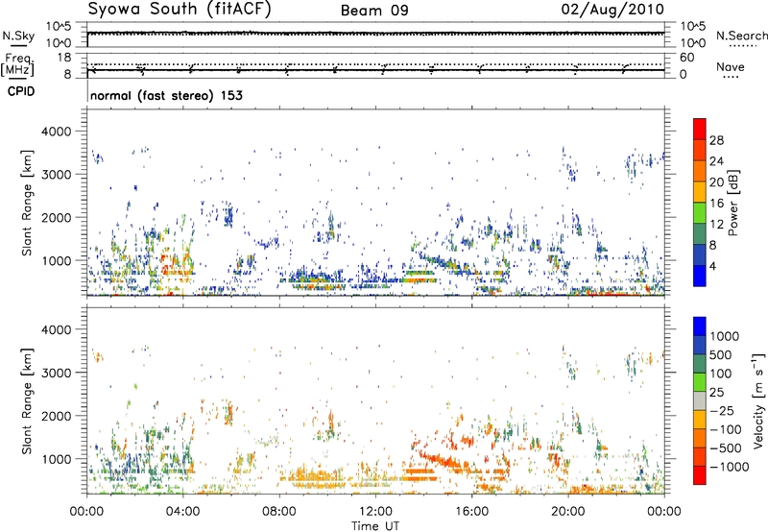Select the 'N.Sky' legend label
Viewport: 768px width, 532px height.
(x=18, y=36)
